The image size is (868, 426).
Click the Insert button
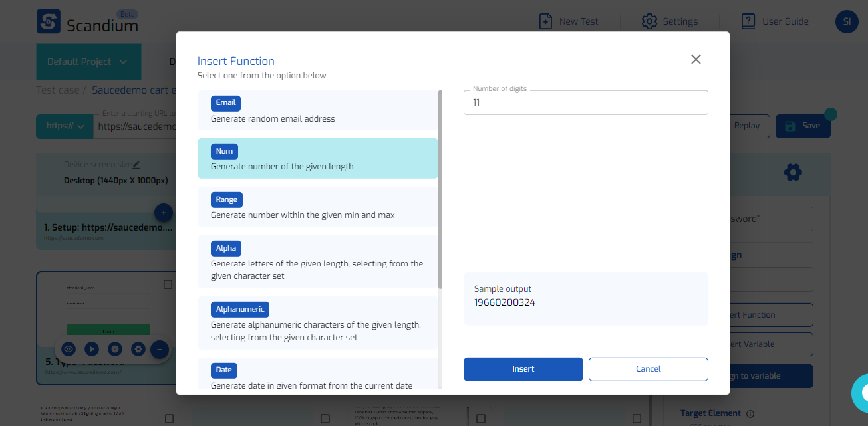523,369
